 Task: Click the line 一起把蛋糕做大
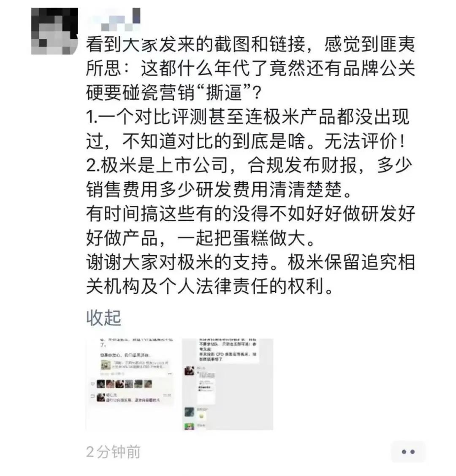[x=201, y=238]
